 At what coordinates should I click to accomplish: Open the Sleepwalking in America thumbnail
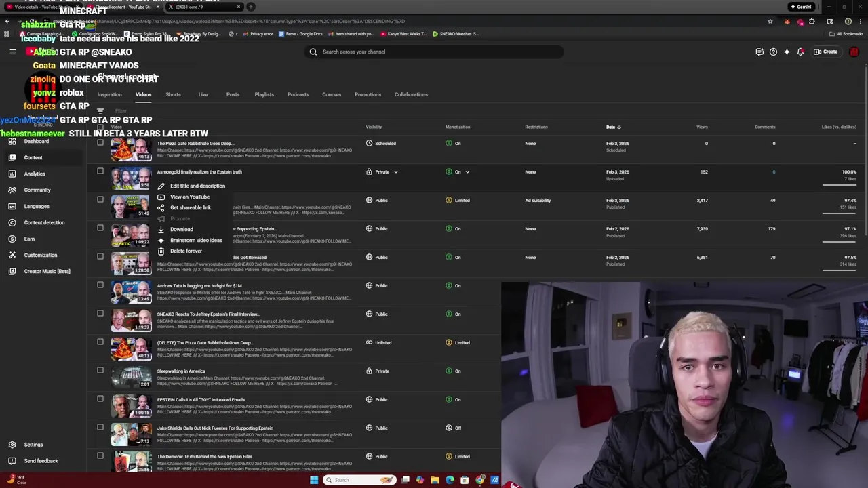(131, 378)
